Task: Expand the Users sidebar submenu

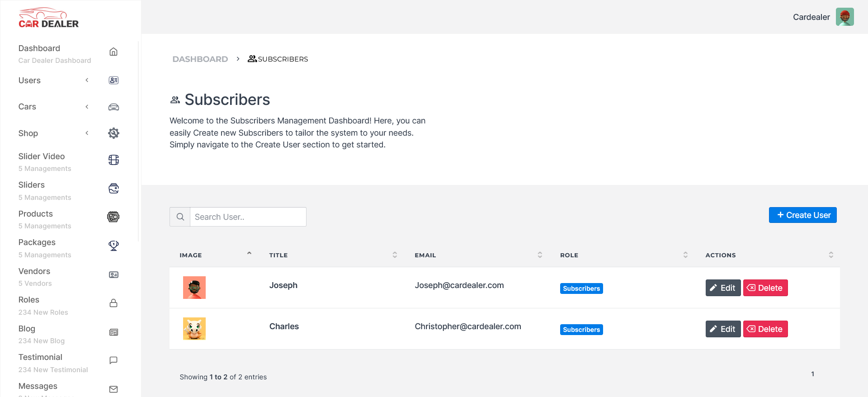Action: point(87,80)
